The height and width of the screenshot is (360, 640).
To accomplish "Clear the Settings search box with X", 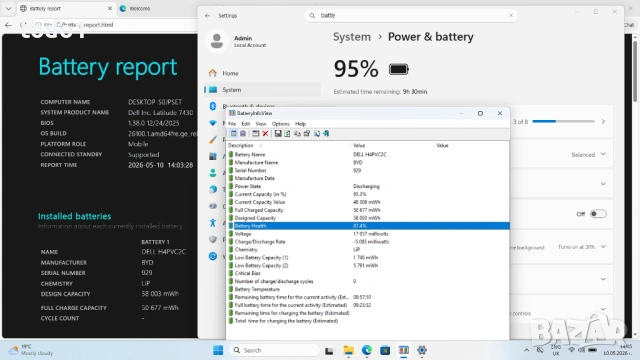I will tap(511, 16).
